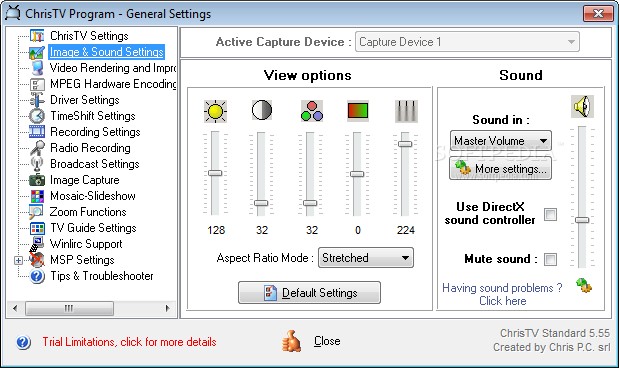Select ChrisTV Settings in the tree
The width and height of the screenshot is (619, 368).
(x=89, y=36)
